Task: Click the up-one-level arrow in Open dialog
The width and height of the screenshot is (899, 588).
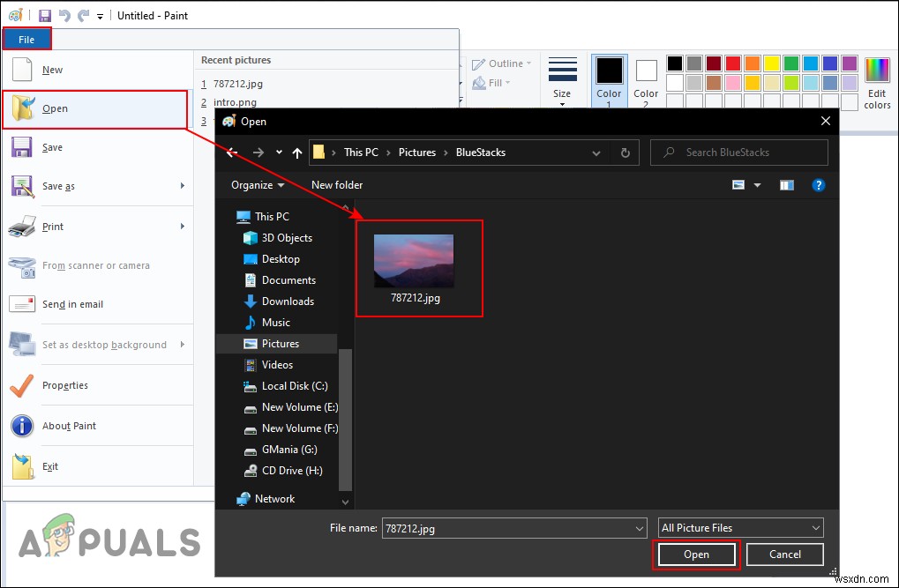Action: pos(297,152)
